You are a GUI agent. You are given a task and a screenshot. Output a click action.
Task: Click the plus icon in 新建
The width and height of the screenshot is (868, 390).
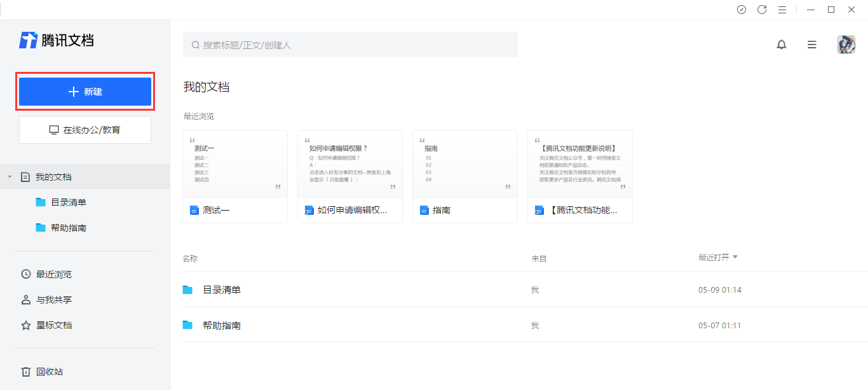(x=73, y=92)
